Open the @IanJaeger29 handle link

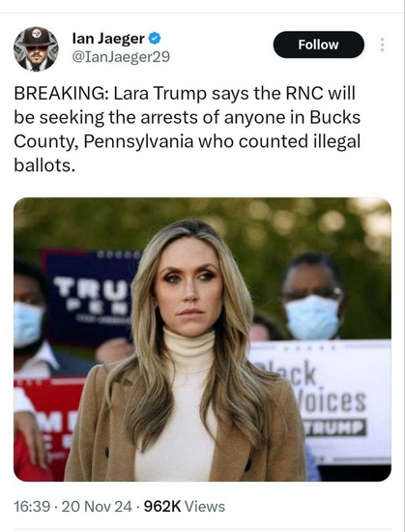(121, 57)
